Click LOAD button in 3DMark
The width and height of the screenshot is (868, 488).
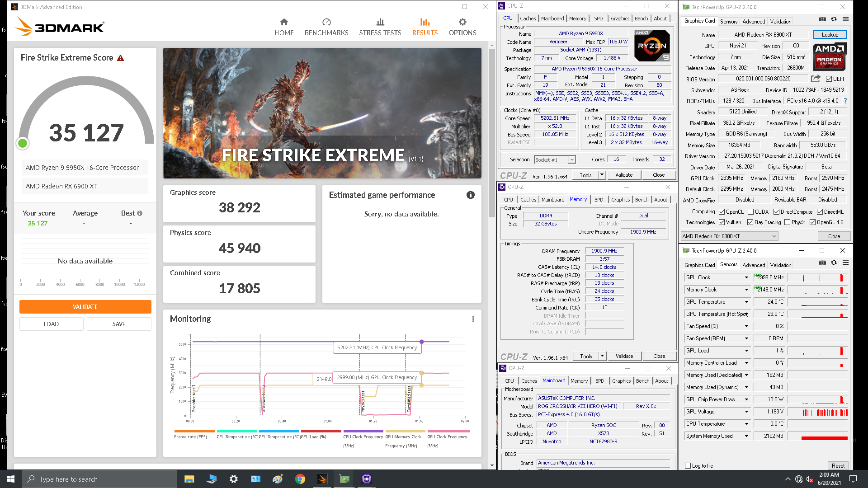point(51,324)
